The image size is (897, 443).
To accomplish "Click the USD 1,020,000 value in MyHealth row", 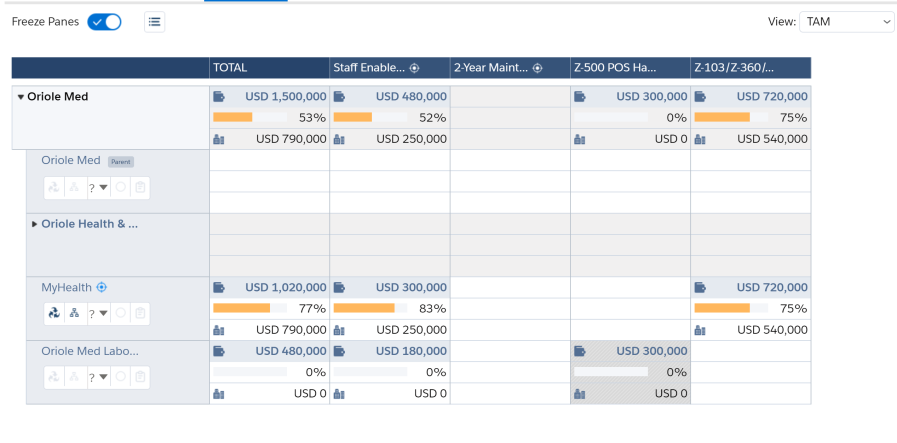I will tap(286, 287).
